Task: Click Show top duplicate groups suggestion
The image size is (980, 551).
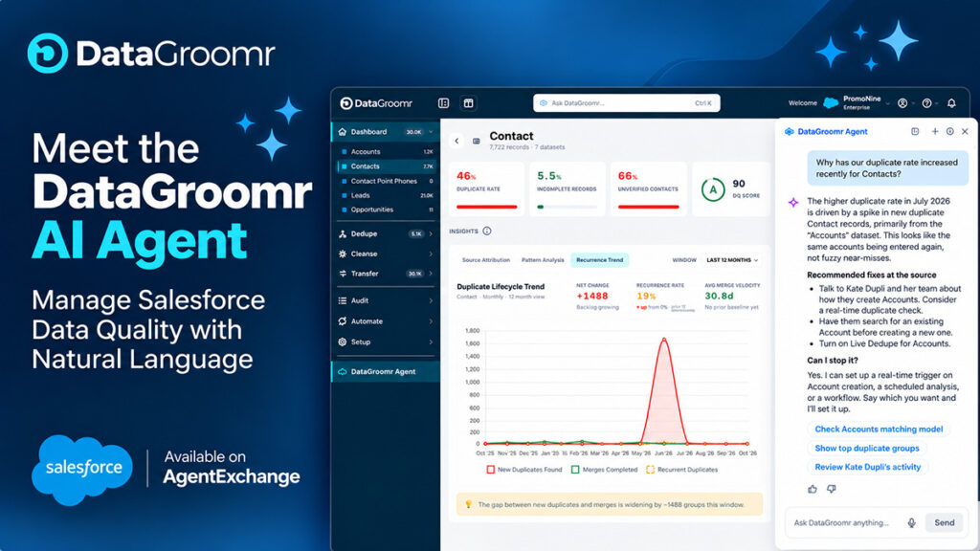Action: pyautogui.click(x=867, y=448)
